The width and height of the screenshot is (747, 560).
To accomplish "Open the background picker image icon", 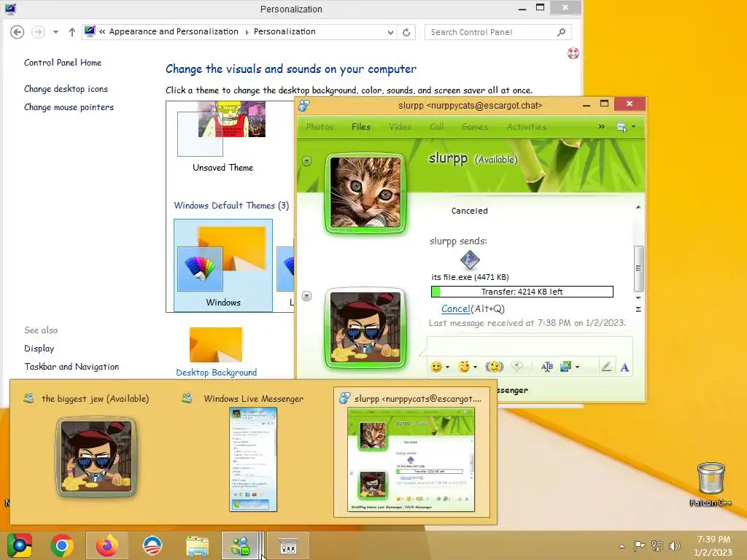I will pos(566,367).
